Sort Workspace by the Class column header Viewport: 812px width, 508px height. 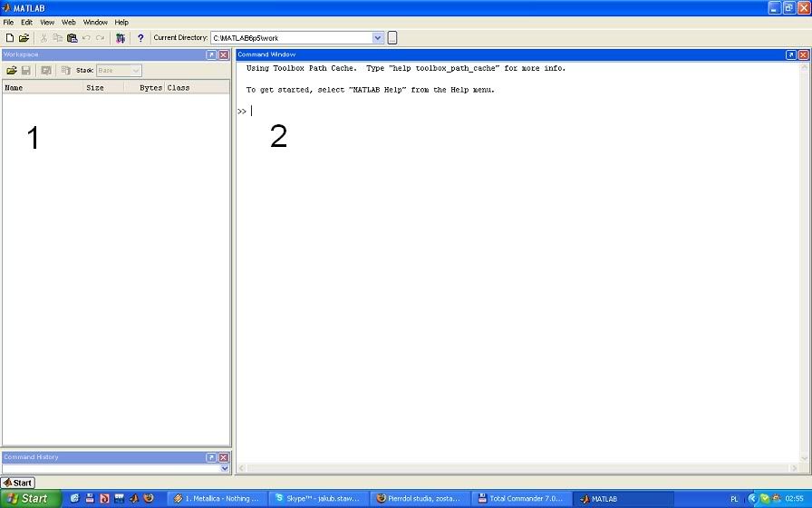197,88
